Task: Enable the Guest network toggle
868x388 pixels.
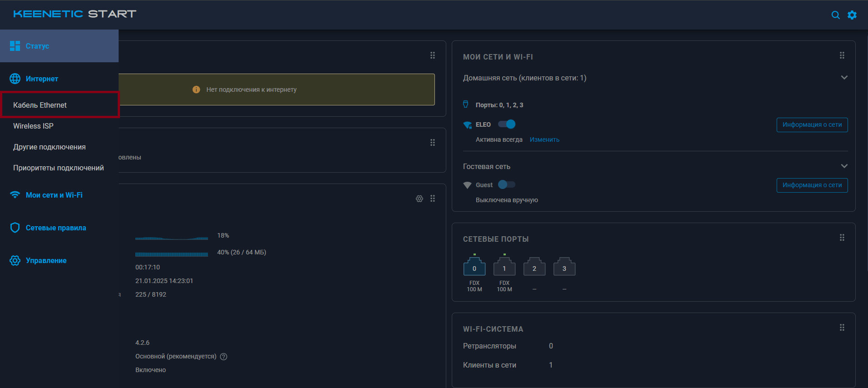Action: click(507, 184)
